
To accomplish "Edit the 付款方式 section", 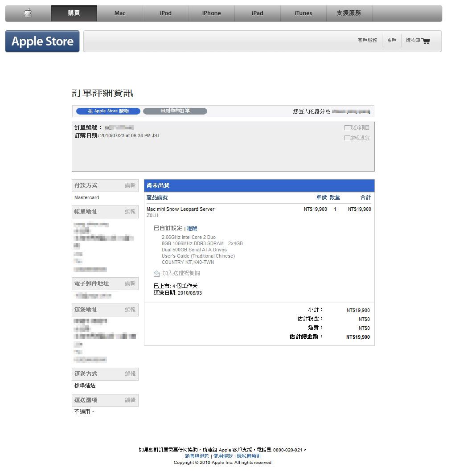I will [x=130, y=185].
